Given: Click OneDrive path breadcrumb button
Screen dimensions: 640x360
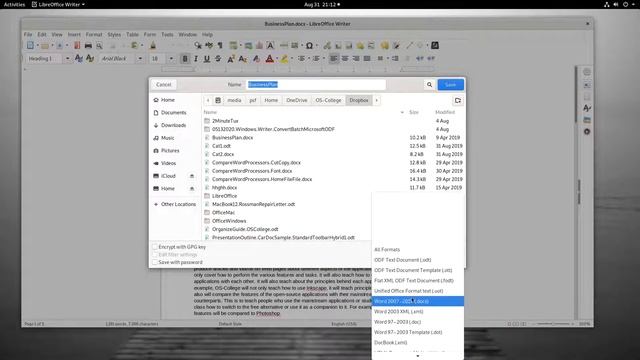Looking at the screenshot, I should [x=297, y=100].
